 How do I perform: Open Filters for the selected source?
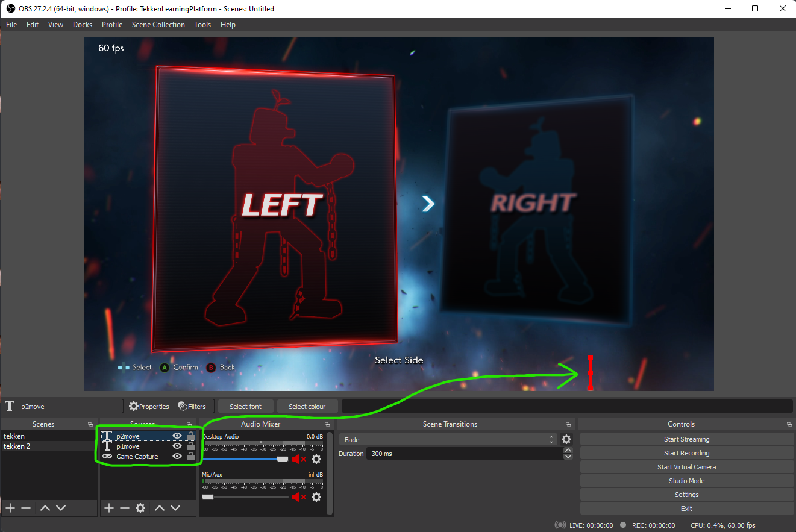pyautogui.click(x=192, y=407)
